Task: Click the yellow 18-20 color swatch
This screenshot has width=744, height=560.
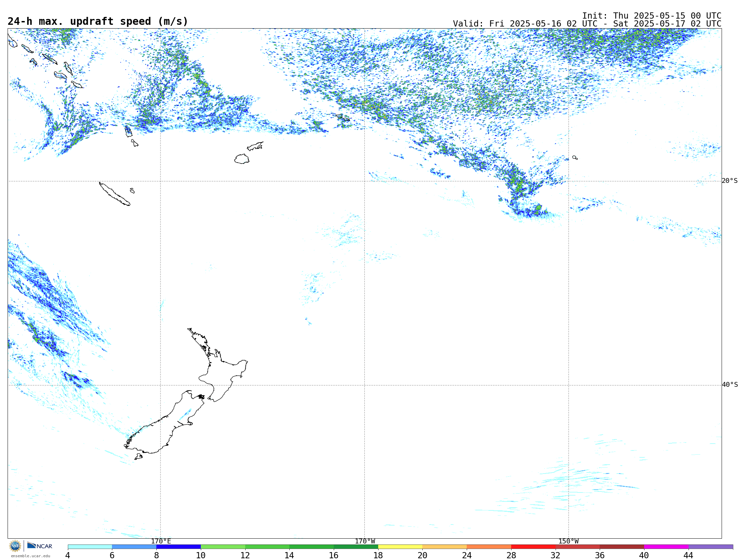Action: click(x=400, y=547)
